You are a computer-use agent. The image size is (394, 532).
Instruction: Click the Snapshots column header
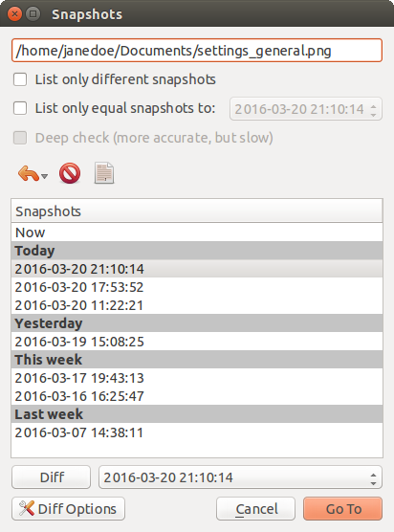[x=197, y=211]
